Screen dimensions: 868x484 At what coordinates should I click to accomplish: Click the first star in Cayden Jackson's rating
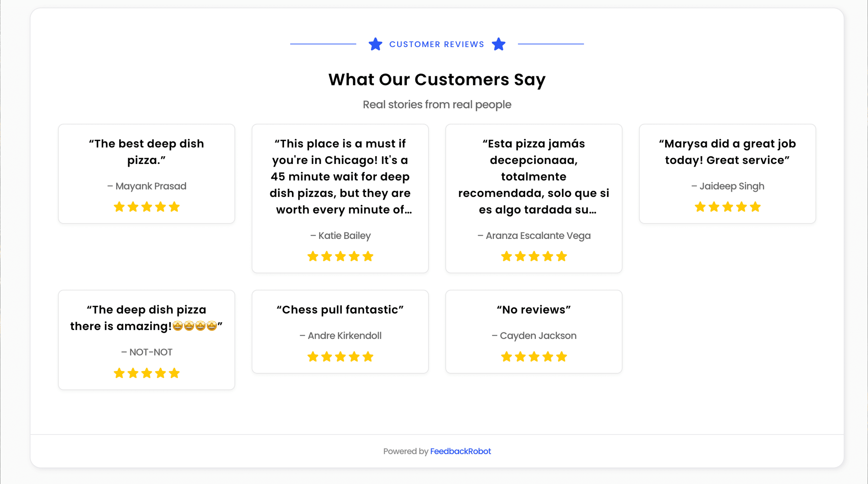(506, 356)
